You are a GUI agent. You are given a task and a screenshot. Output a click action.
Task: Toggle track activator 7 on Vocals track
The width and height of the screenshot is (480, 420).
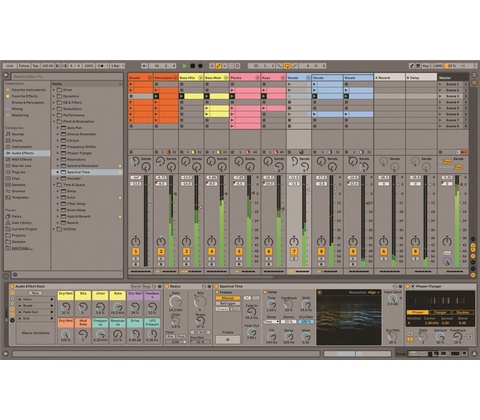click(294, 251)
